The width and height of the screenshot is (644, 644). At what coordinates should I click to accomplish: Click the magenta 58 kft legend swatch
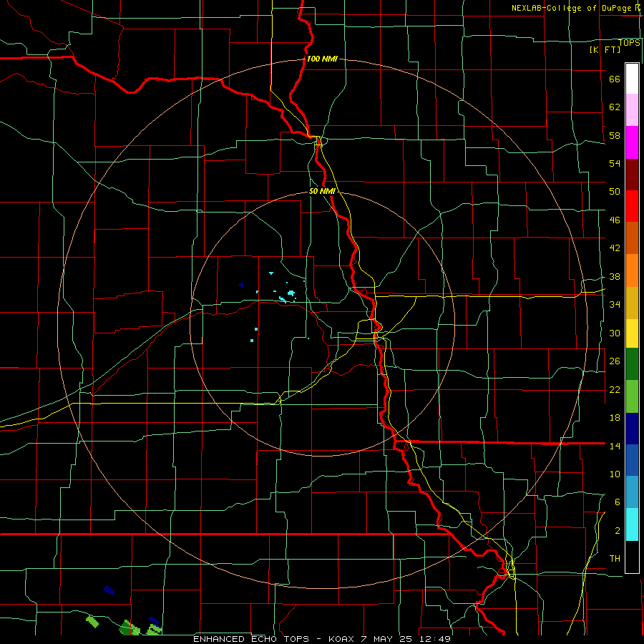pos(632,142)
